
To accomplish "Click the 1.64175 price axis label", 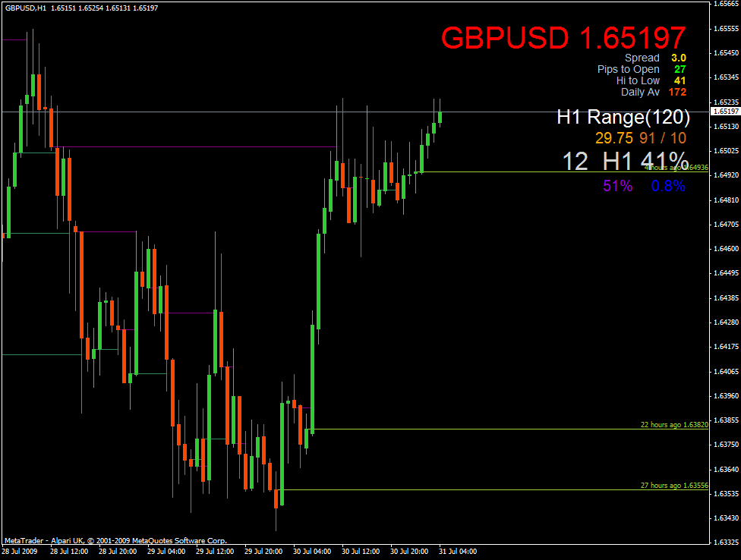I will tap(726, 347).
